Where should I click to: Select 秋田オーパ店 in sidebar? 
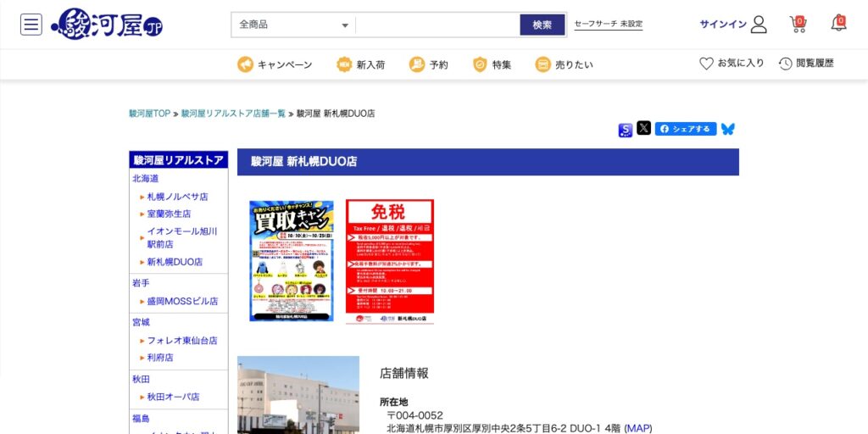(x=173, y=397)
